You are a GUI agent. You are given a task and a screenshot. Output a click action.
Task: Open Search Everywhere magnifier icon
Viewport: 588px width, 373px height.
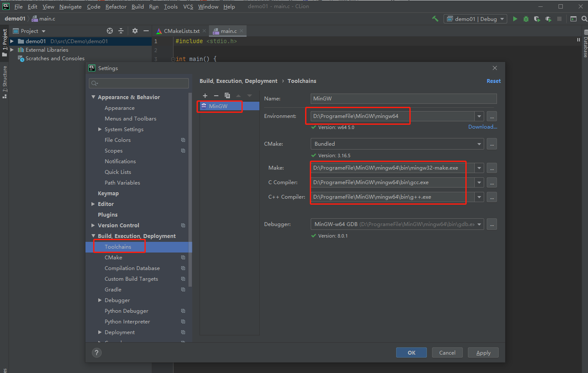point(585,19)
